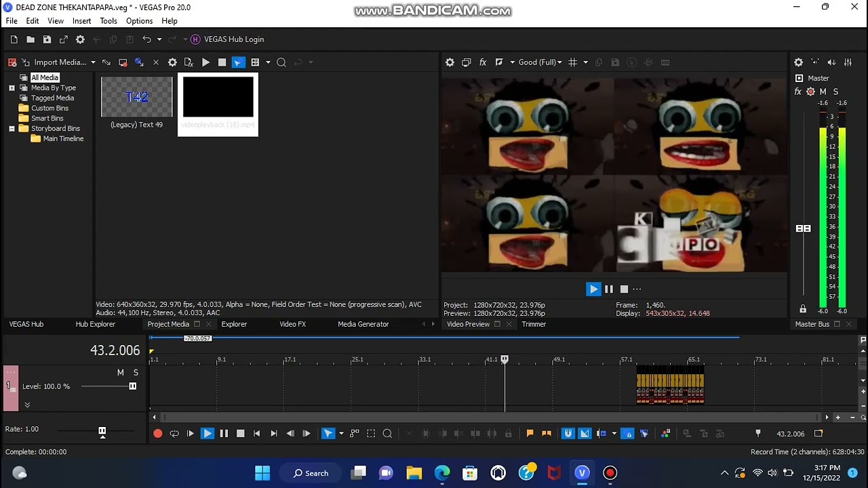Open the undo history dropdown arrow

pyautogui.click(x=159, y=39)
